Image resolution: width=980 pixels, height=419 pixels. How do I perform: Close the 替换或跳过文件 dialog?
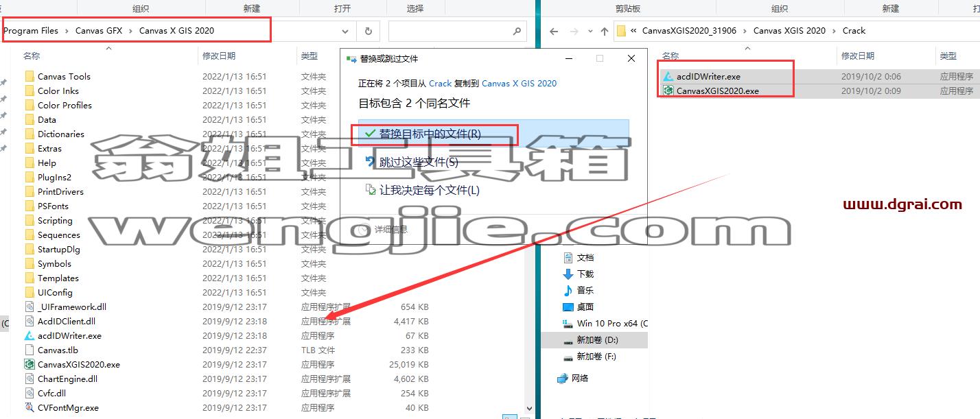631,58
